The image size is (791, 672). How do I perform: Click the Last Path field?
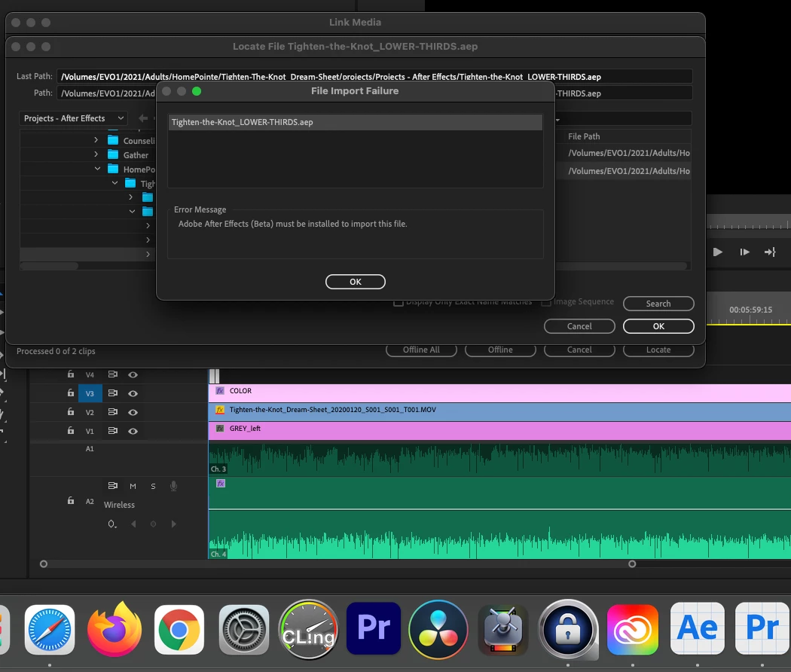[x=374, y=77]
